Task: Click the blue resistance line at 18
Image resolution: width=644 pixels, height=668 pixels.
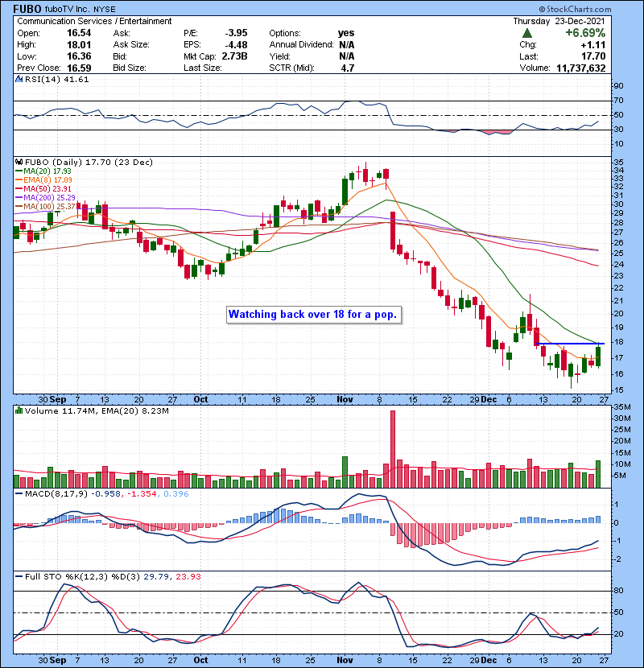Action: 569,344
